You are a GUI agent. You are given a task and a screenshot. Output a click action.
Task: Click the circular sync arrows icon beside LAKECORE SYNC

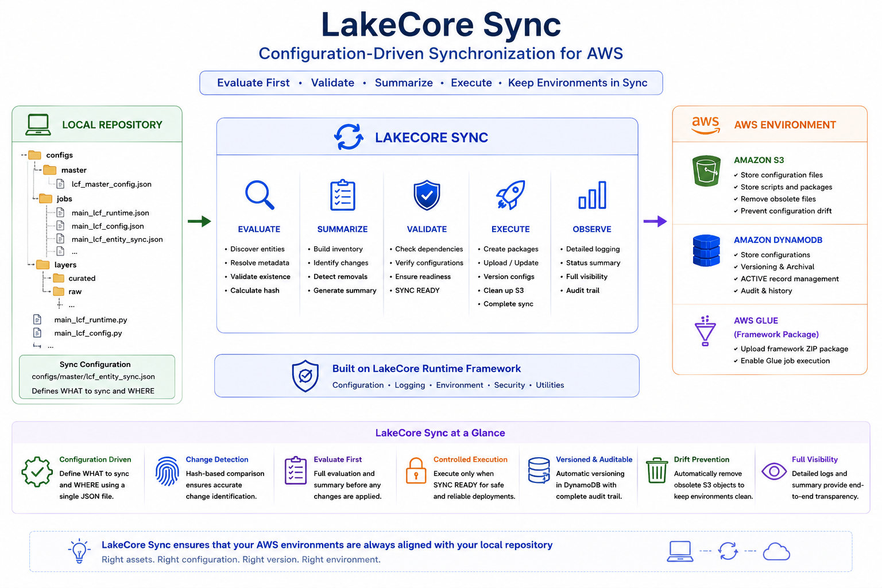[x=349, y=137]
